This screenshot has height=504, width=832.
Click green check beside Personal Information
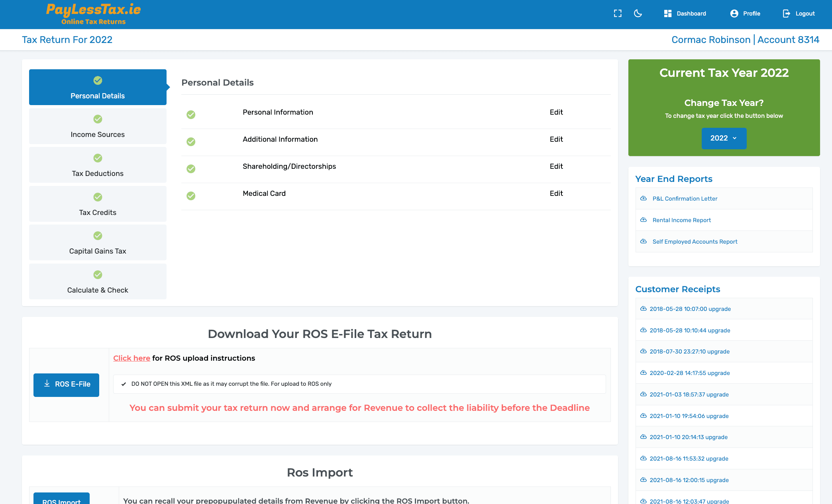pos(191,115)
